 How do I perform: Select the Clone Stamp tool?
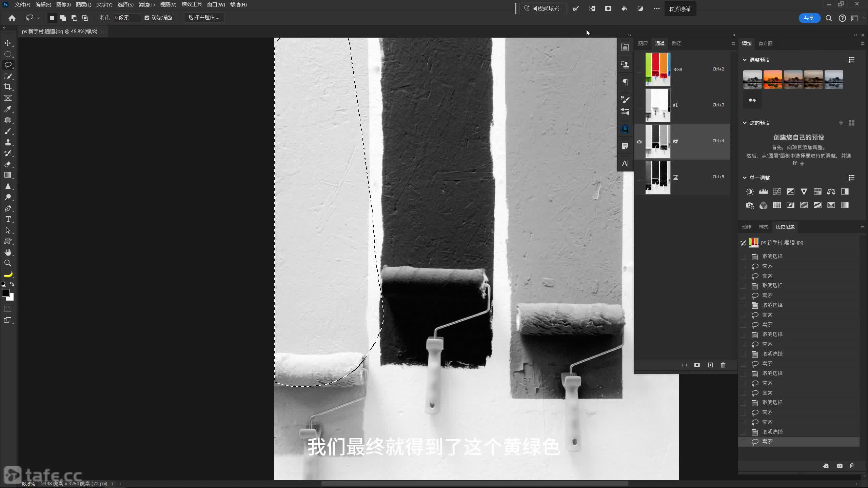point(8,142)
